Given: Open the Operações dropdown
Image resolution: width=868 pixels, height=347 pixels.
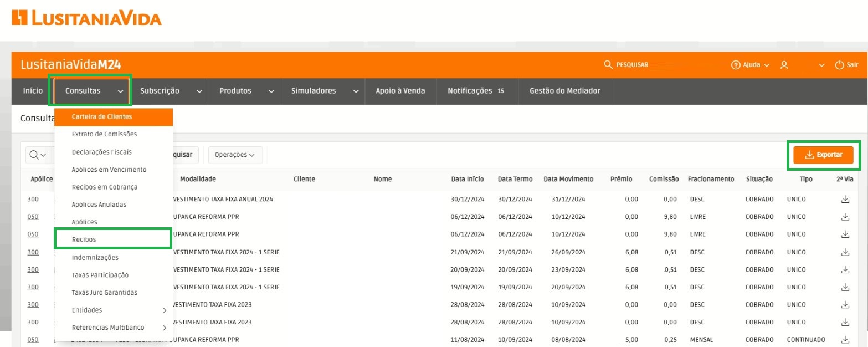Looking at the screenshot, I should (235, 155).
